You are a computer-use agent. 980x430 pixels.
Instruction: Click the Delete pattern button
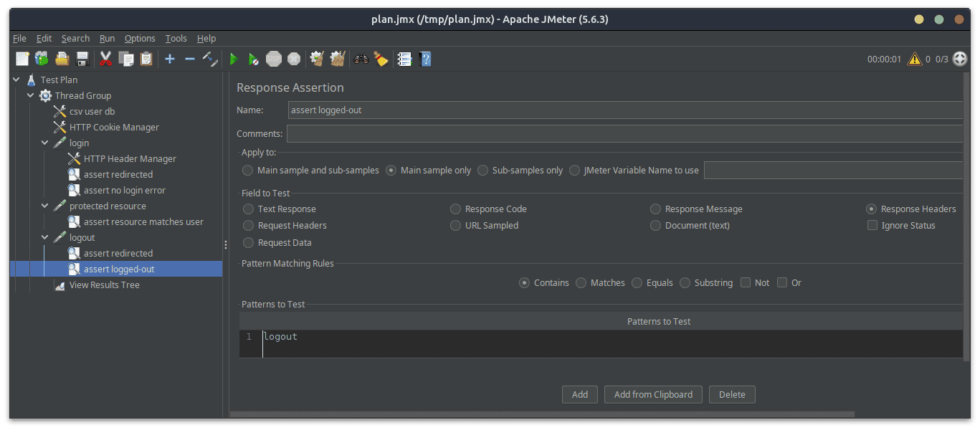tap(732, 394)
